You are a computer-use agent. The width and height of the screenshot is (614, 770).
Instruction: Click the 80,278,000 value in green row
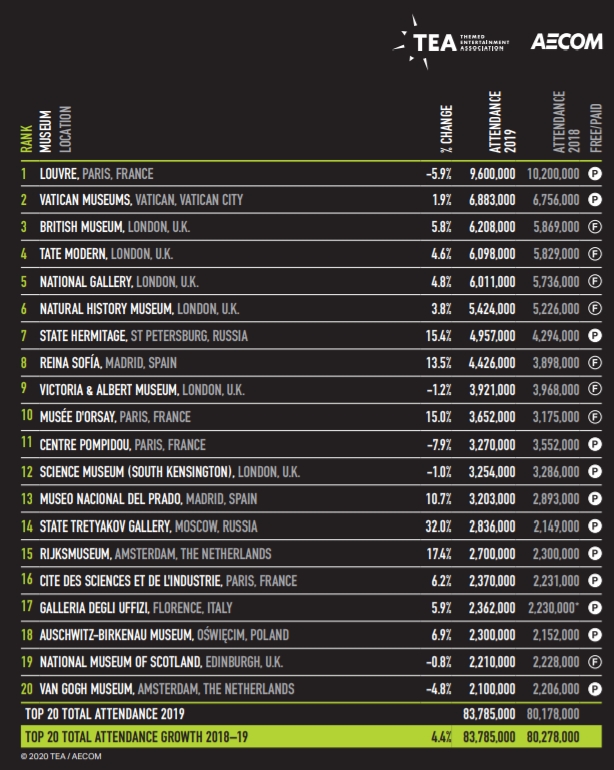tap(553, 737)
